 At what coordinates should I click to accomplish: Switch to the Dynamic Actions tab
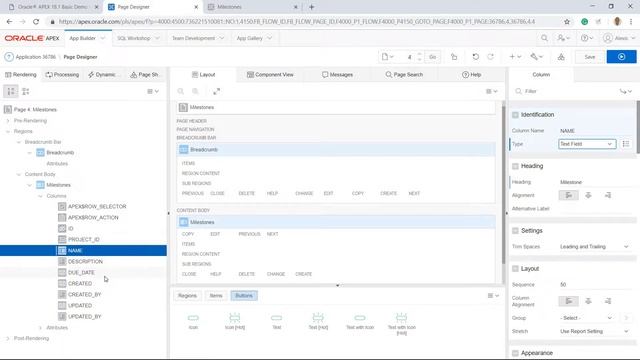click(102, 75)
